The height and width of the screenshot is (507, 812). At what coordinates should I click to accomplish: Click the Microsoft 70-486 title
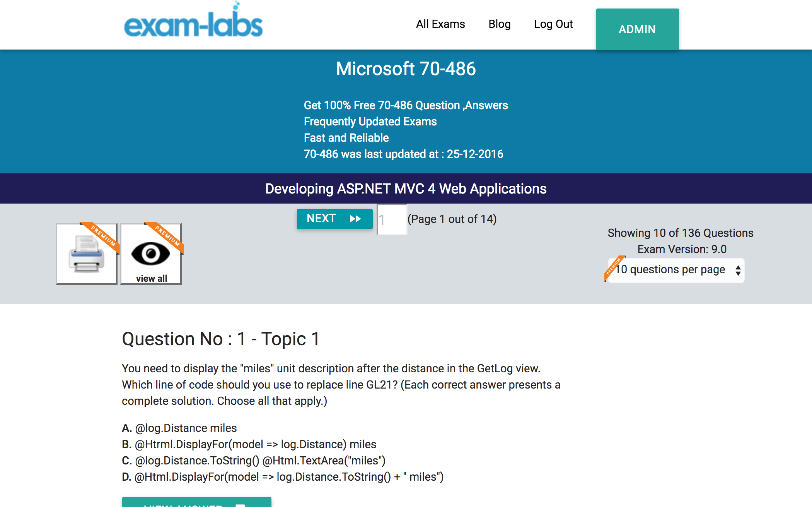406,69
